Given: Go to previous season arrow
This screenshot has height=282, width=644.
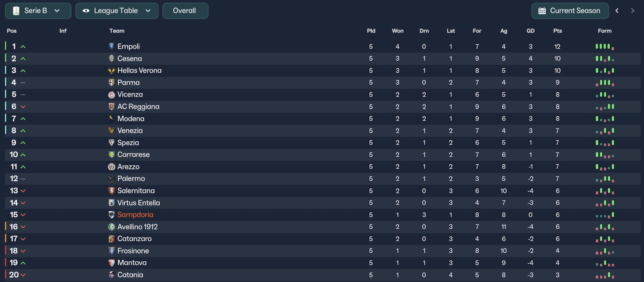Looking at the screenshot, I should pyautogui.click(x=617, y=11).
